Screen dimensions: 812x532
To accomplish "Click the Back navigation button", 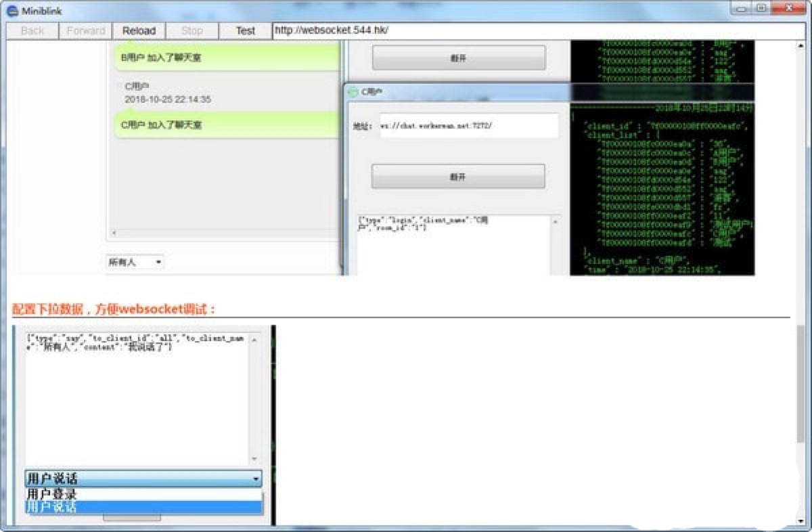I will coord(32,30).
